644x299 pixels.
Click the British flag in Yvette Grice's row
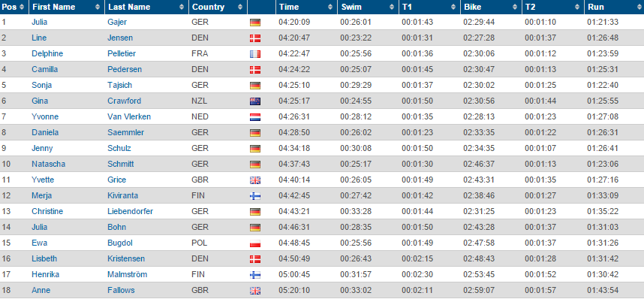[255, 180]
